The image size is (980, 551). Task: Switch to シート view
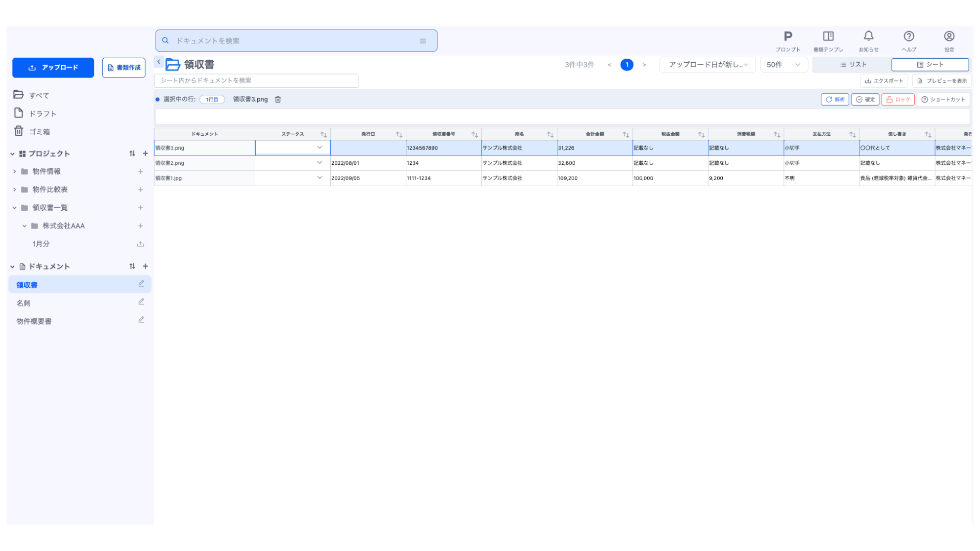[929, 65]
